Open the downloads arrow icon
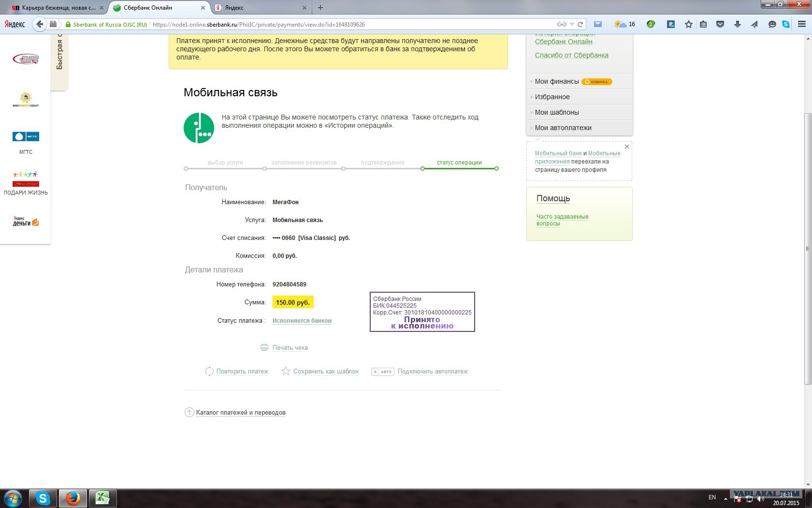Image resolution: width=812 pixels, height=508 pixels. pos(738,24)
